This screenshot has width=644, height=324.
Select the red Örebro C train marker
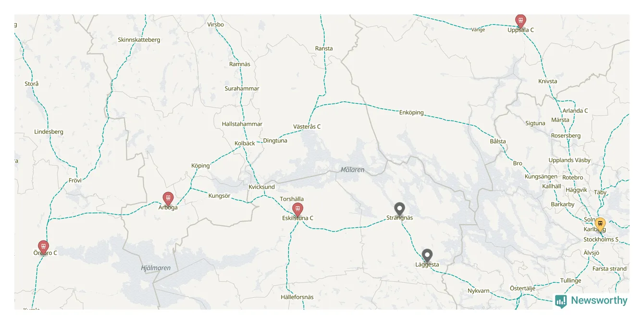pos(43,247)
